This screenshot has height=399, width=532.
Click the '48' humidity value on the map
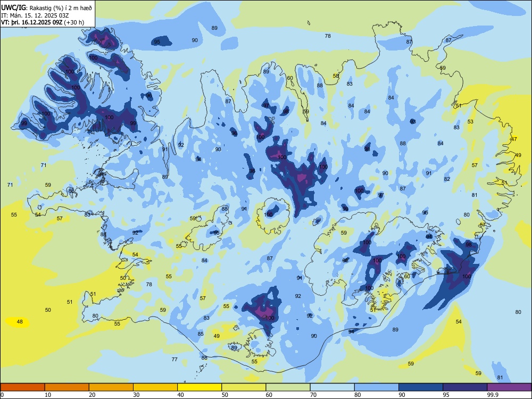coord(20,322)
